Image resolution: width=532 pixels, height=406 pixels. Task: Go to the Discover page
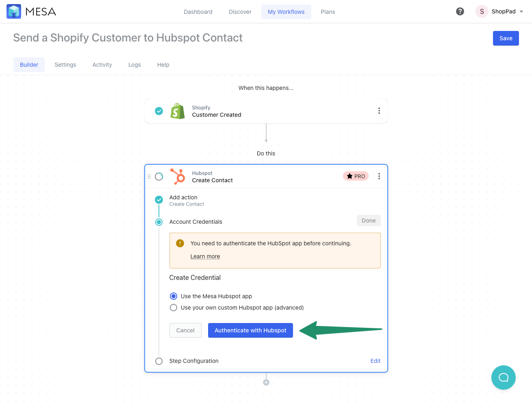tap(240, 12)
